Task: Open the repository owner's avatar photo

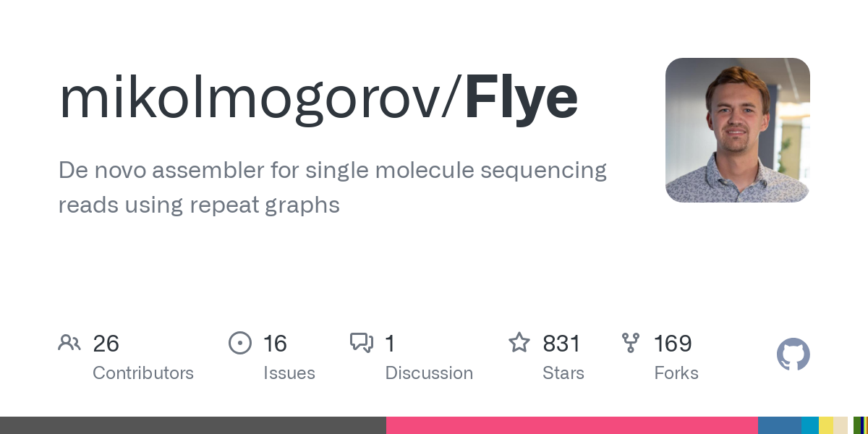Action: tap(738, 130)
